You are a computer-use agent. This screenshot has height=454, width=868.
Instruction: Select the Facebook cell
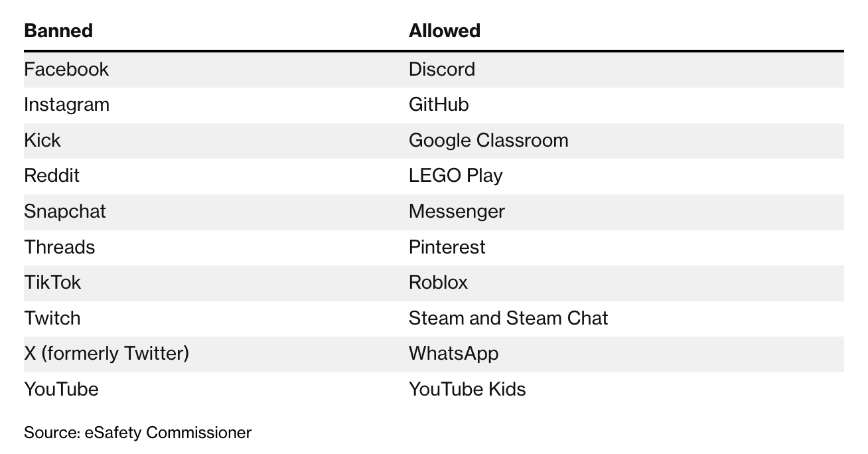(66, 69)
